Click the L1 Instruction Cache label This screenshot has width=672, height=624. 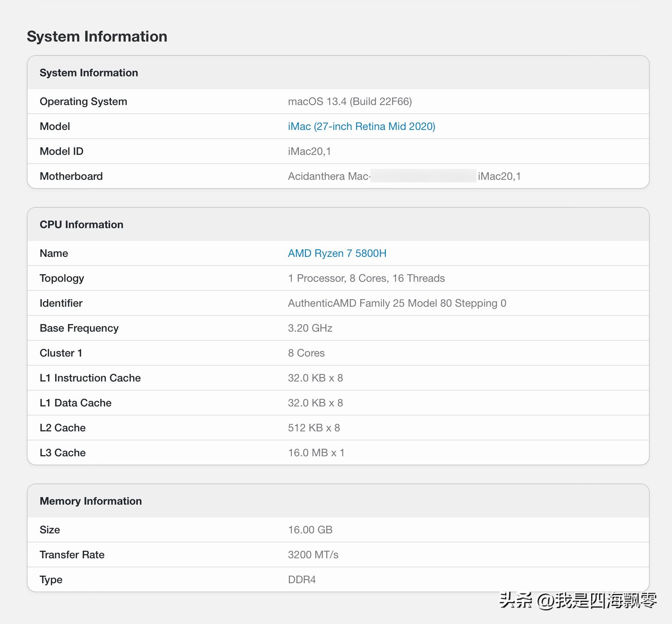tap(90, 378)
